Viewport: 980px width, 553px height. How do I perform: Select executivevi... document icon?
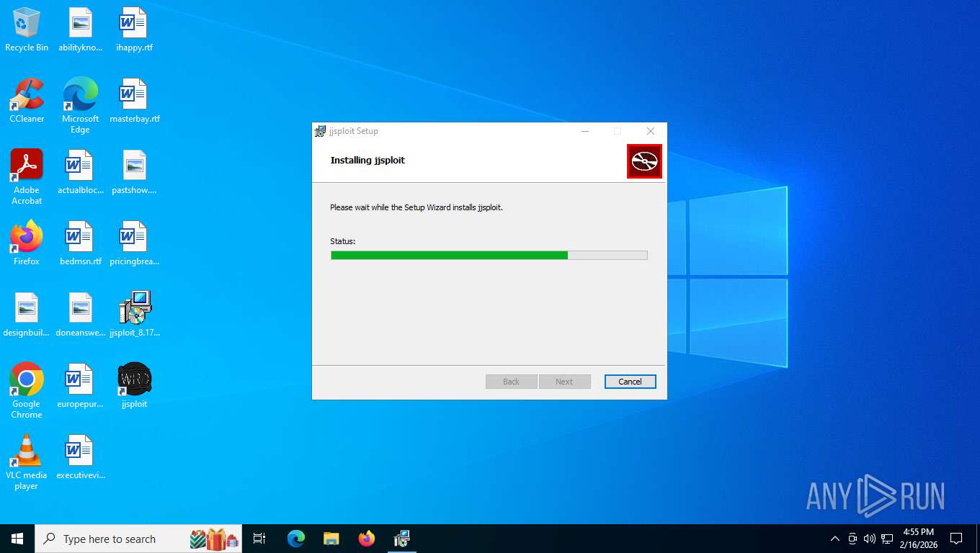coord(80,457)
